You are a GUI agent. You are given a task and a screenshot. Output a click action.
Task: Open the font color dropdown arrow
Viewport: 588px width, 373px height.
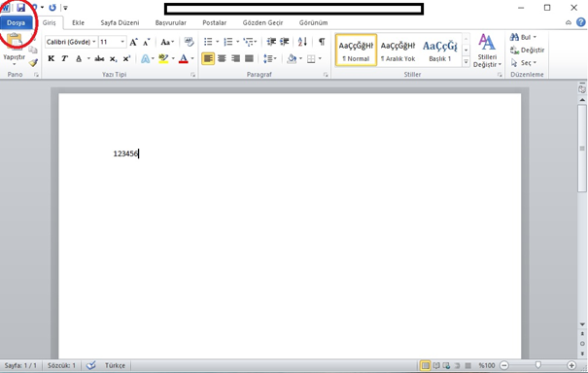(x=192, y=59)
